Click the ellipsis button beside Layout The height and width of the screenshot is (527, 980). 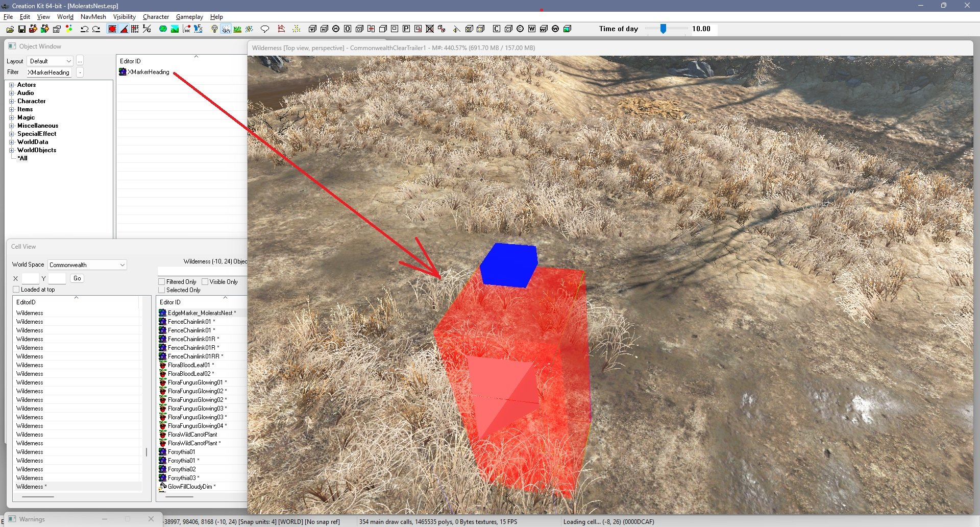[x=80, y=61]
